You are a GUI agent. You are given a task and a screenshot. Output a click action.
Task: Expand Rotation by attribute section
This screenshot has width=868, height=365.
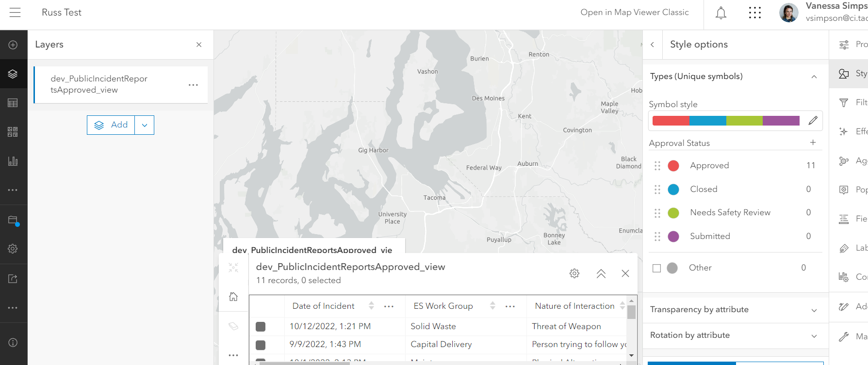tap(814, 336)
